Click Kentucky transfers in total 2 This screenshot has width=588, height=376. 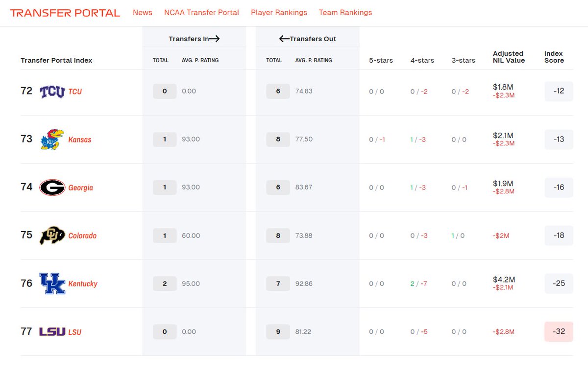click(x=165, y=283)
